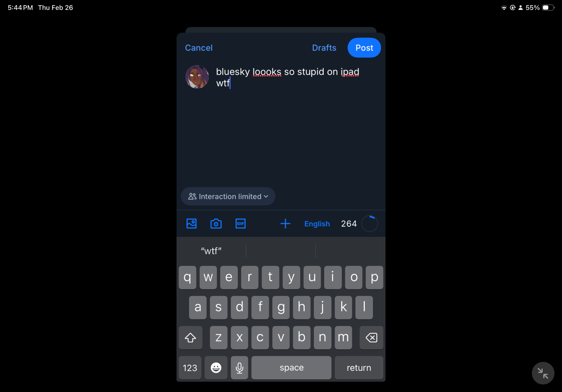This screenshot has width=562, height=392.
Task: Open the GIF picker icon
Action: pyautogui.click(x=241, y=224)
